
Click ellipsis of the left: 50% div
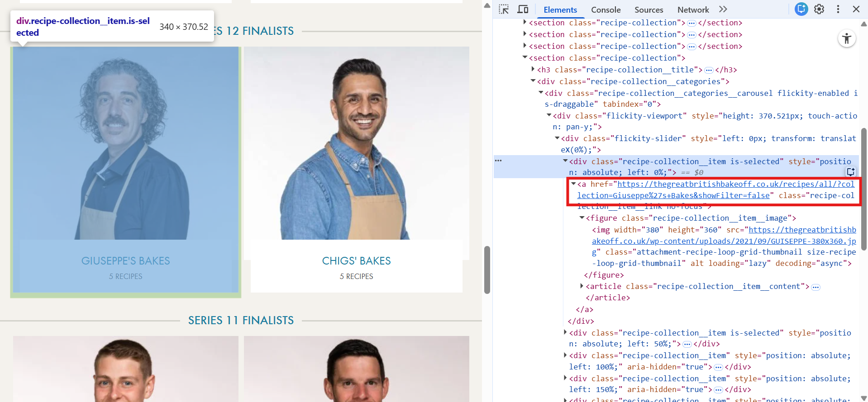tap(687, 344)
